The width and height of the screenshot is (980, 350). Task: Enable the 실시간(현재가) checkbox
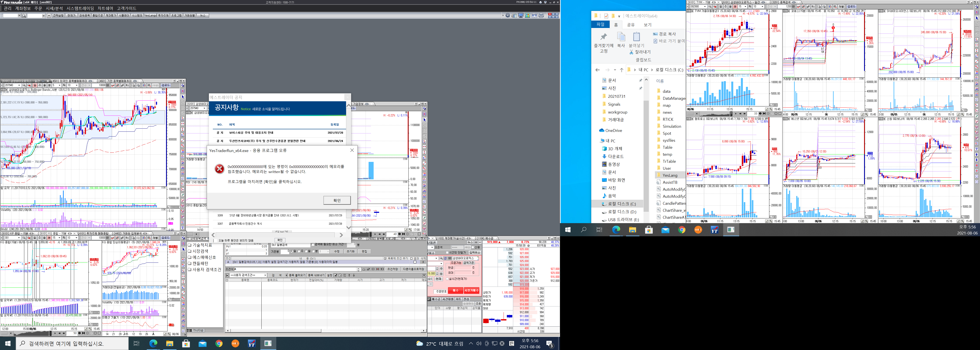click(447, 279)
